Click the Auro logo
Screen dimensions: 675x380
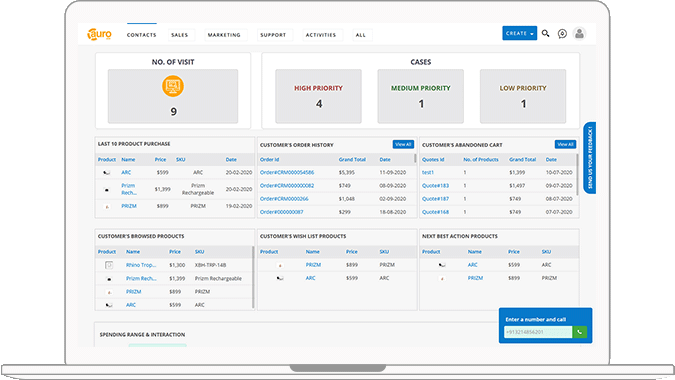99,34
